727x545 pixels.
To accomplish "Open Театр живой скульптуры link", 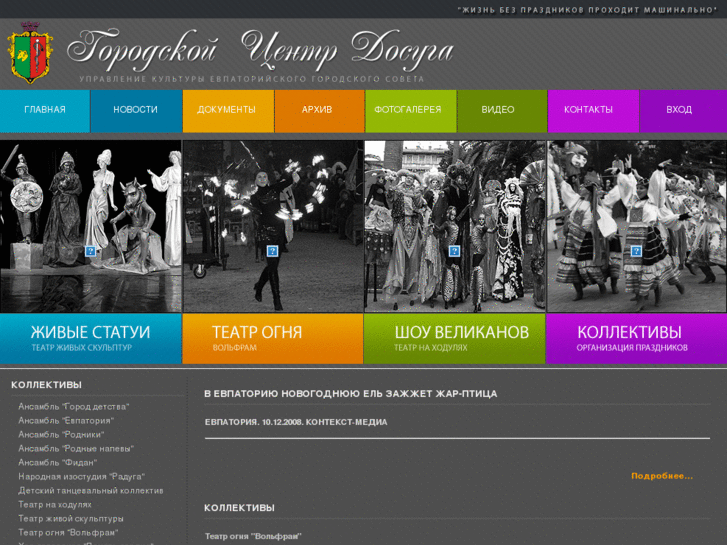I will pos(71,519).
